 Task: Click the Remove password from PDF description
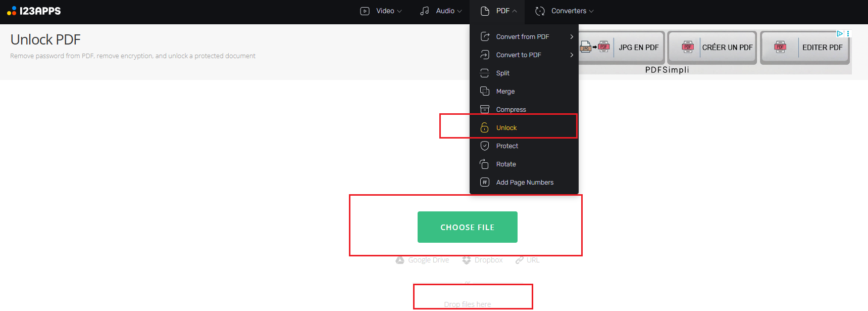[x=133, y=56]
